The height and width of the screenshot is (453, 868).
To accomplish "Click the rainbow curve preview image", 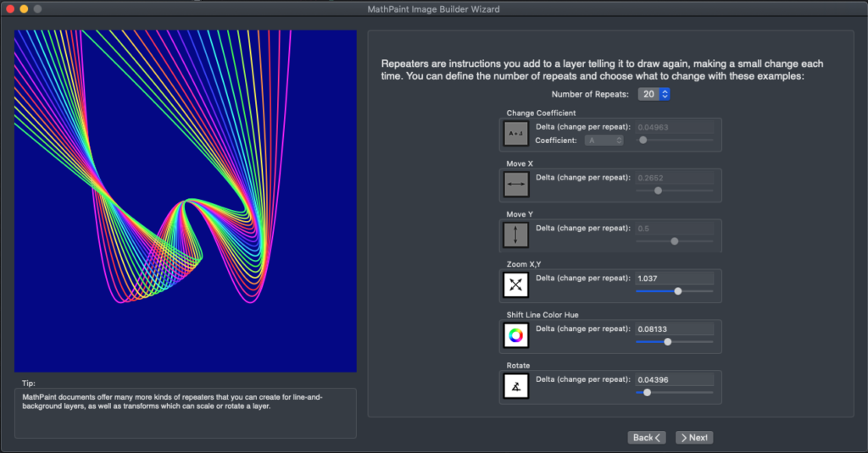I will click(x=186, y=201).
